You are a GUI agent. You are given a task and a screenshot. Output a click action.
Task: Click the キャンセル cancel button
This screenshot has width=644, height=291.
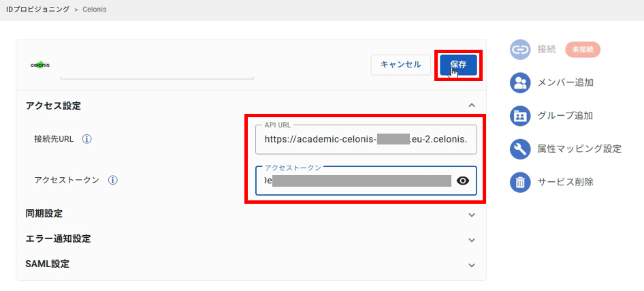(400, 65)
